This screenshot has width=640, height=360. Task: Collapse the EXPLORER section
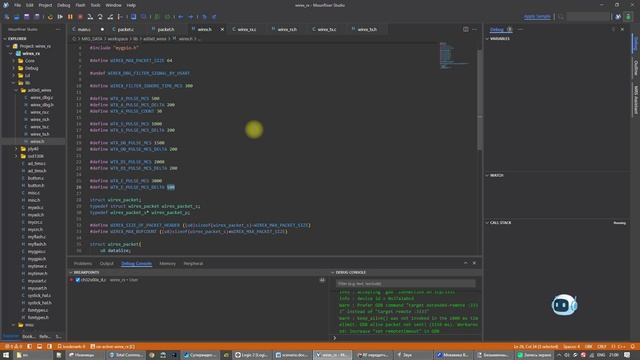click(x=17, y=39)
